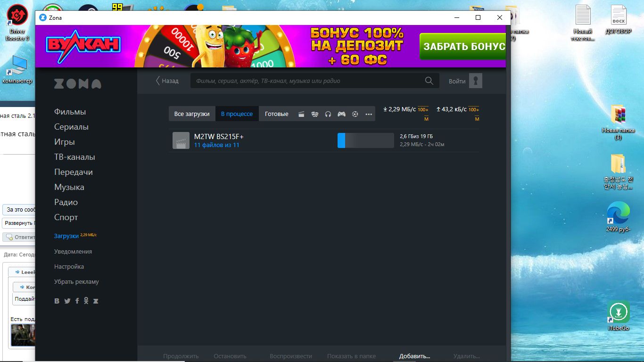
Task: Click 11 файлов из 11 link
Action: [216, 145]
